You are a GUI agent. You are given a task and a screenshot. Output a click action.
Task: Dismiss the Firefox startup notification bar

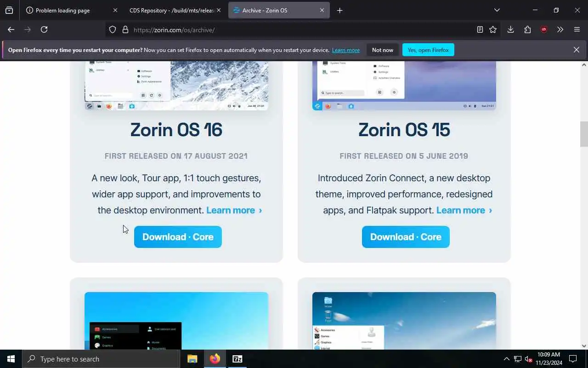click(x=576, y=50)
